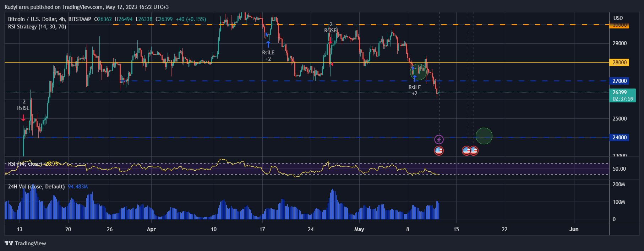Select the yellow 28000 price level label
Viewport: 644px width, 251px height.
click(x=619, y=63)
